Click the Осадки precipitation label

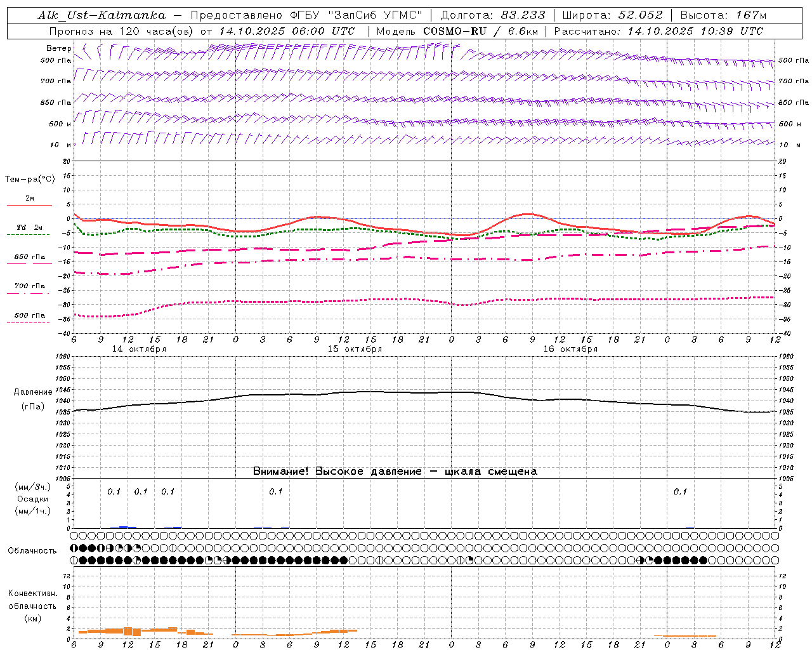pos(32,499)
